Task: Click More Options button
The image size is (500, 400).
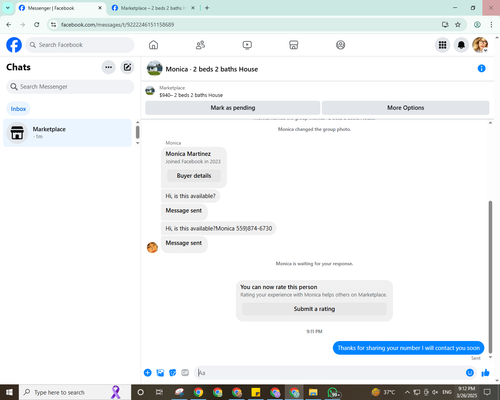Action: pyautogui.click(x=406, y=108)
